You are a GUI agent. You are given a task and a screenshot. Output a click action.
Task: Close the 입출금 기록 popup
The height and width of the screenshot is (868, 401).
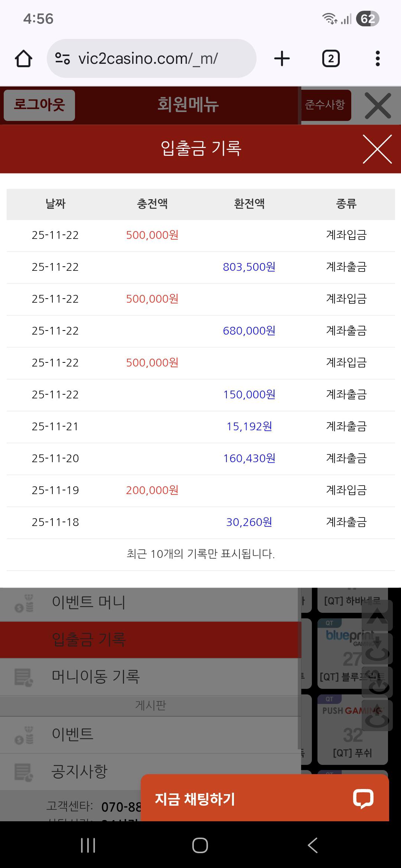pyautogui.click(x=377, y=149)
